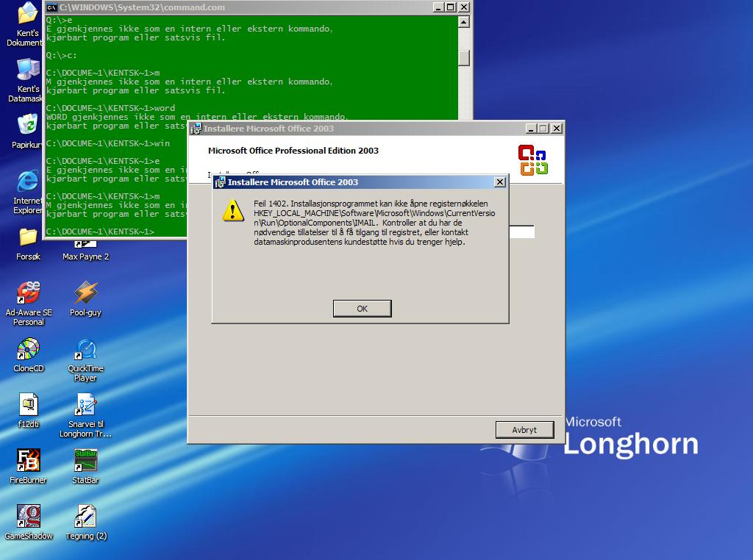Minimize the command.com window
Screen dimensions: 753x560
438,7
